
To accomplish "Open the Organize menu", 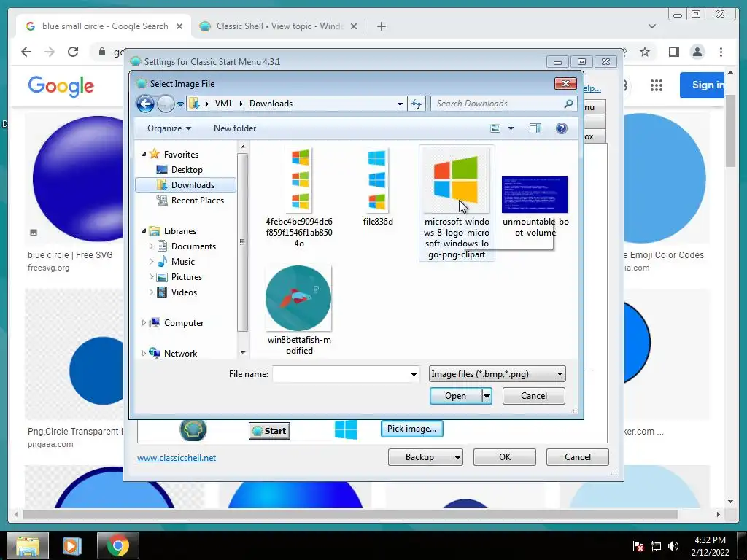I will coord(169,128).
